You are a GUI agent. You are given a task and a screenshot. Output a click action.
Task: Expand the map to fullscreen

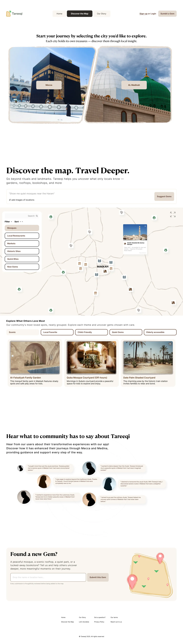pos(173,215)
